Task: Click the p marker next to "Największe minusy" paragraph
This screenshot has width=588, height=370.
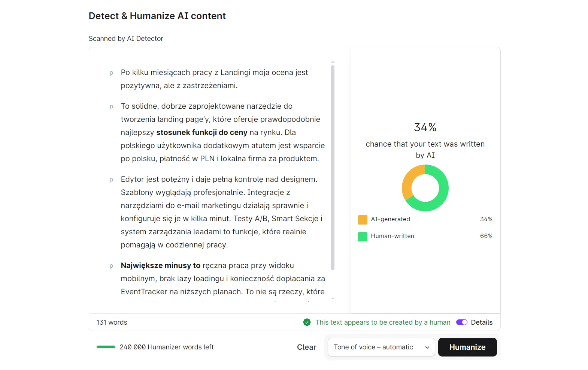Action: 111,266
